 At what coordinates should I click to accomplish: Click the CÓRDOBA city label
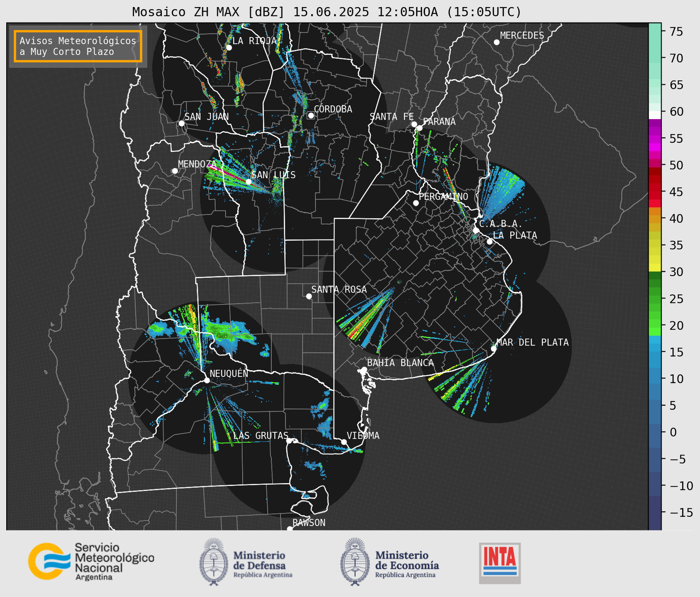pyautogui.click(x=333, y=109)
